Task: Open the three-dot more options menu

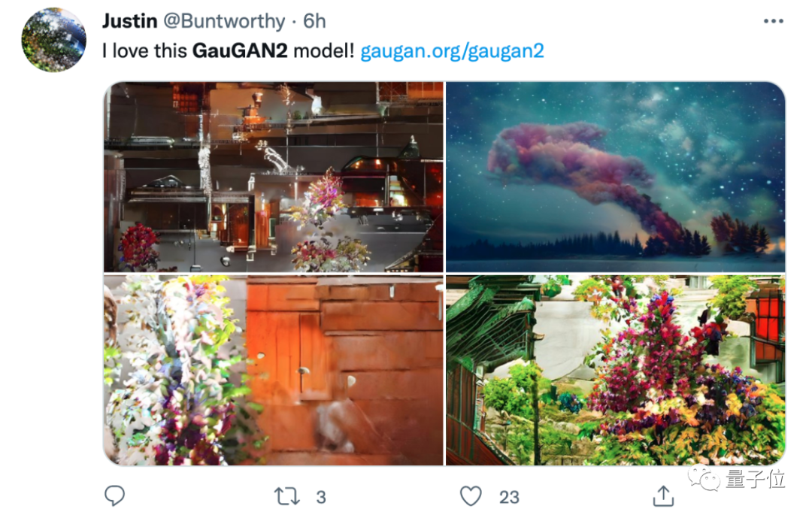Action: click(x=773, y=21)
